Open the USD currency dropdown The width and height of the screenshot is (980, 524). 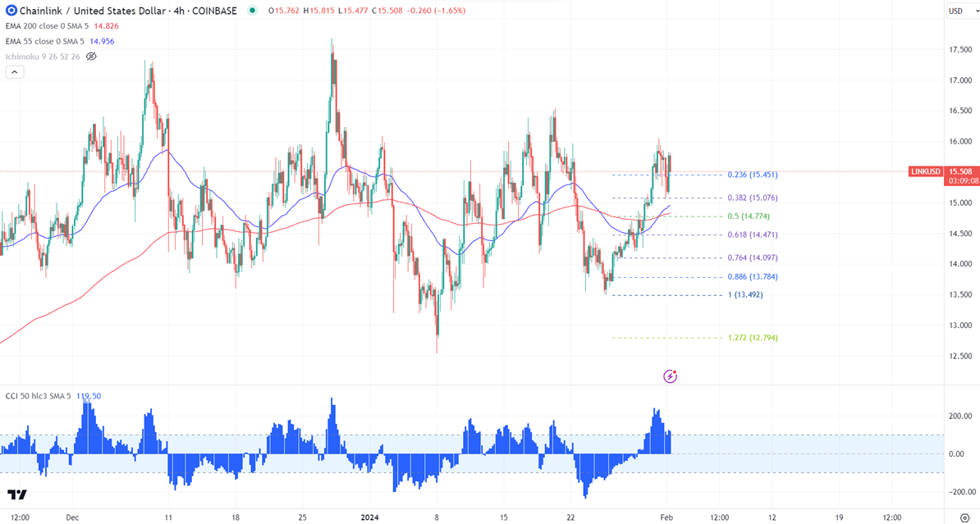(x=961, y=11)
